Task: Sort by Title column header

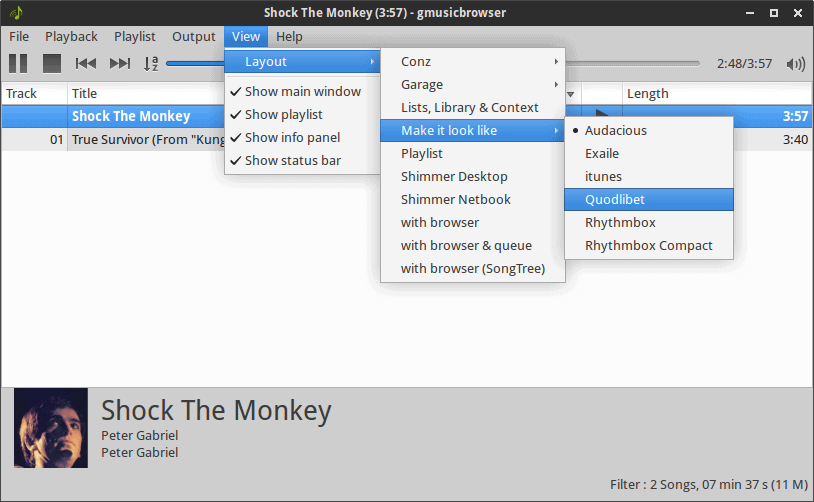Action: tap(146, 93)
